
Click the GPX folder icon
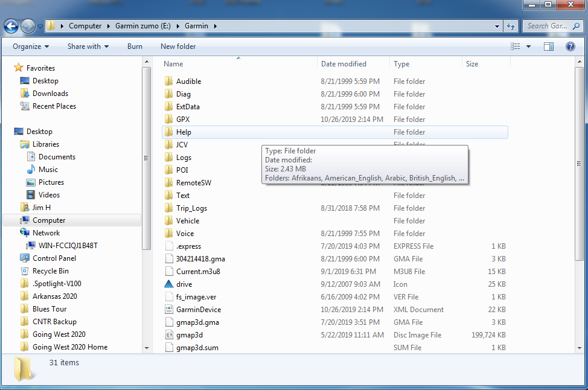pos(169,120)
